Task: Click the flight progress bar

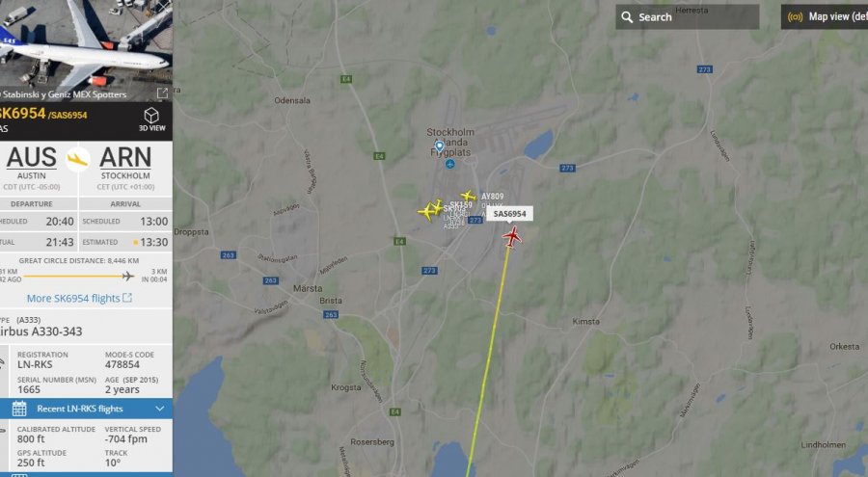Action: pyautogui.click(x=78, y=276)
